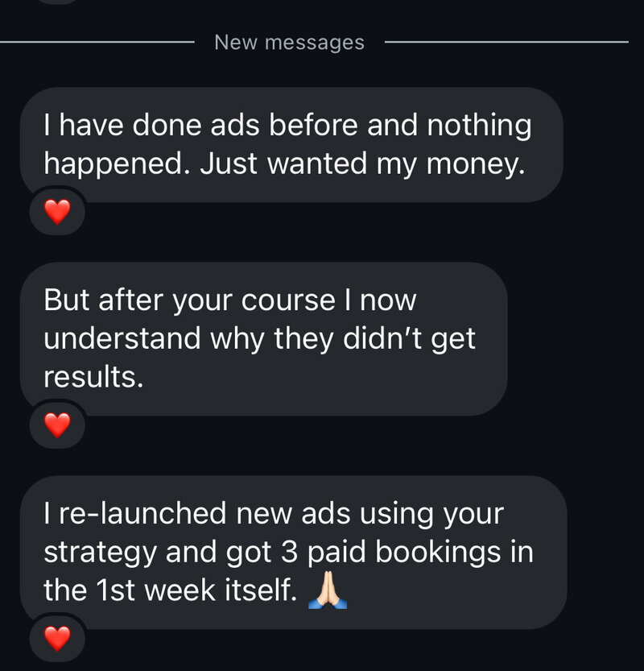Tap the heart reaction under 'didn't get results' message

click(57, 425)
